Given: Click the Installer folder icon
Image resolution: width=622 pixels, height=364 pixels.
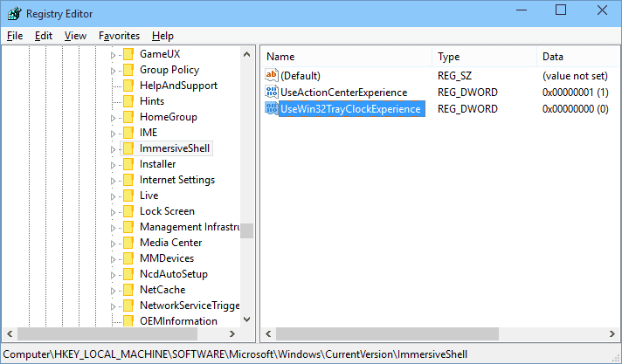Looking at the screenshot, I should pyautogui.click(x=128, y=164).
